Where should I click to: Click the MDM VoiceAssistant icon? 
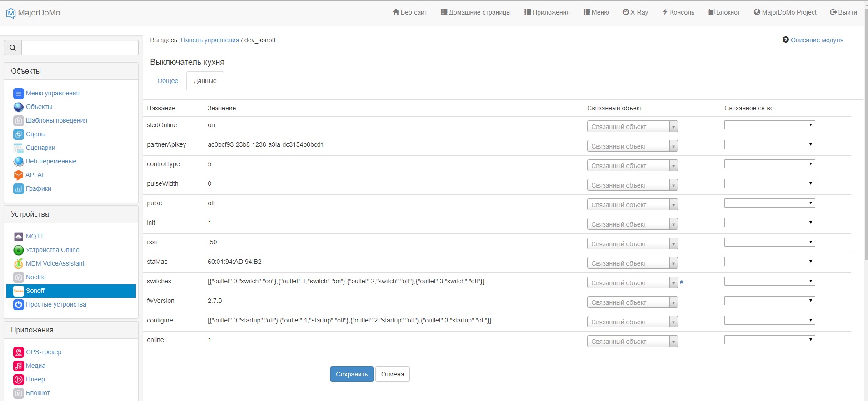(x=18, y=264)
